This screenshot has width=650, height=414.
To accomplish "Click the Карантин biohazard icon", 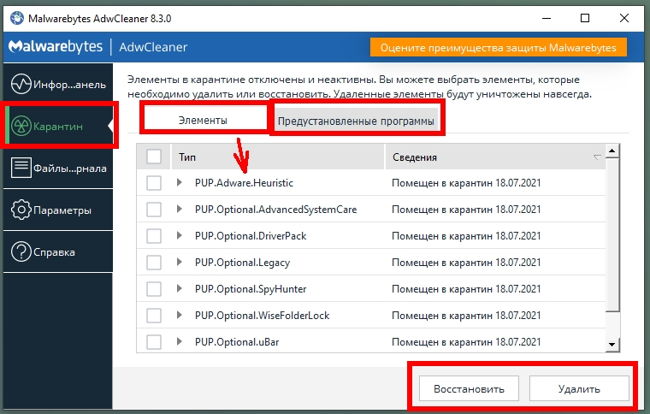I will point(21,126).
